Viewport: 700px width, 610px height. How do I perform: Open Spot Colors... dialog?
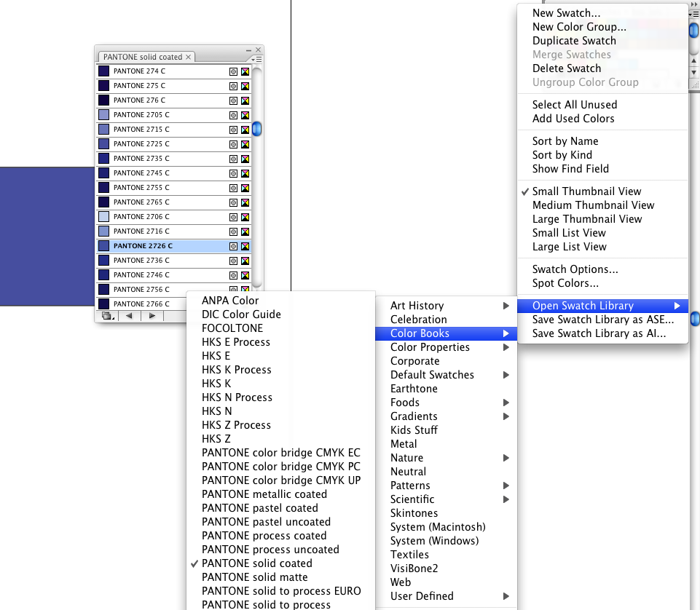[x=565, y=283]
